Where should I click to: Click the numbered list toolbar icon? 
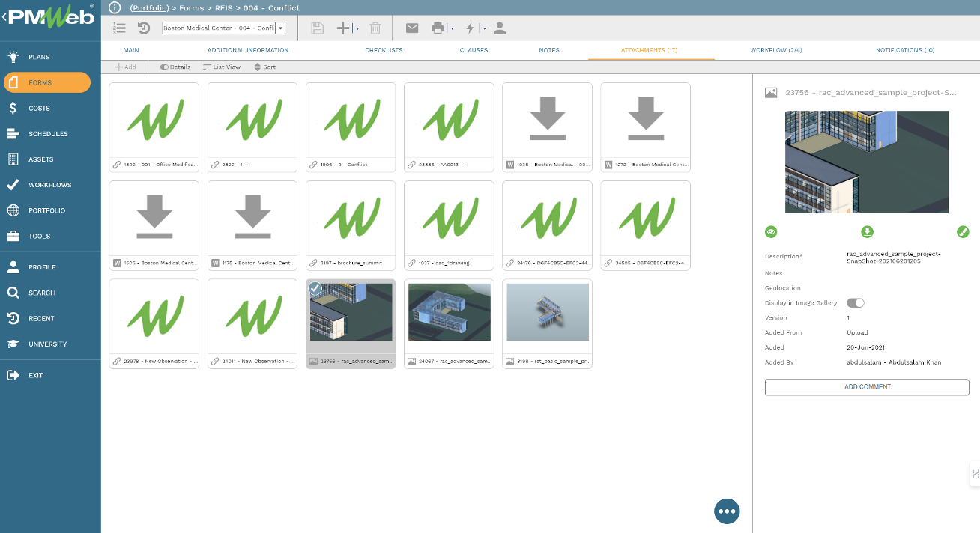[120, 28]
